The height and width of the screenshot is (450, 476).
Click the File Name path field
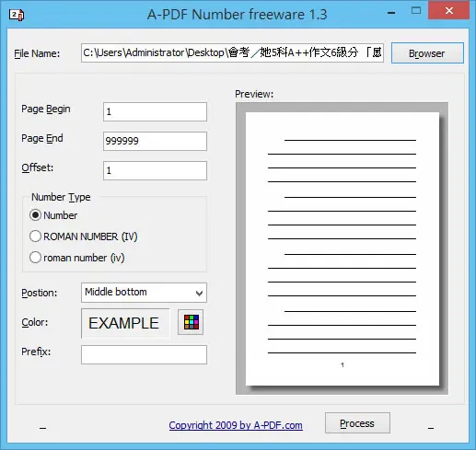coord(232,53)
